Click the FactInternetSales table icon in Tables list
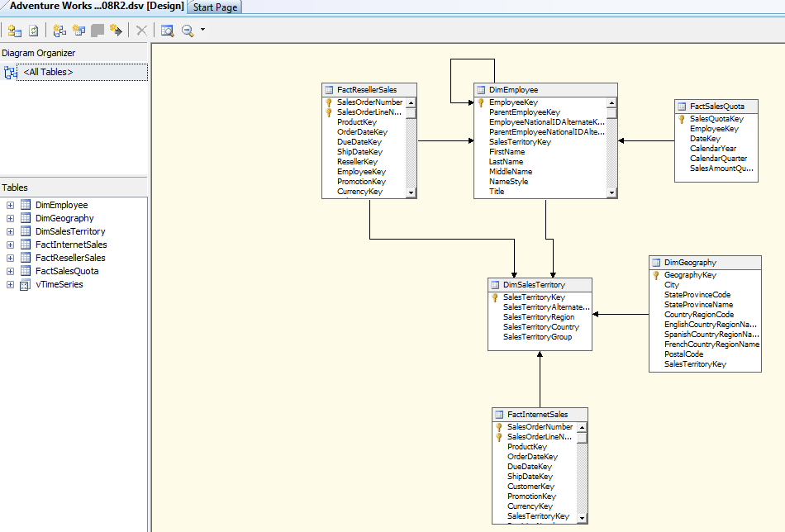This screenshot has height=532, width=785. pos(26,245)
